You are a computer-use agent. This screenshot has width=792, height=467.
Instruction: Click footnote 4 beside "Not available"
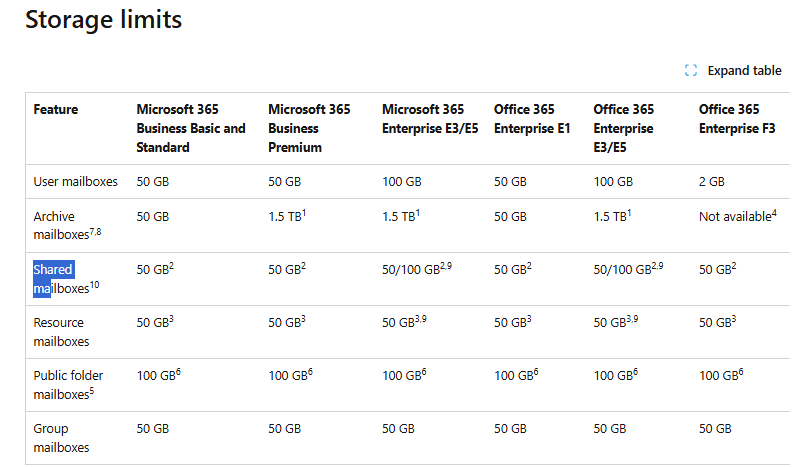774,212
